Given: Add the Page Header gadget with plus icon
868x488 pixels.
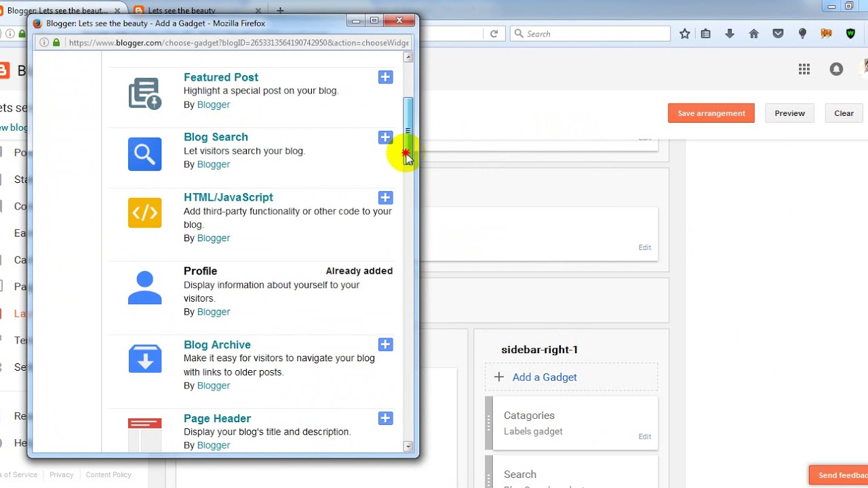Looking at the screenshot, I should click(385, 419).
